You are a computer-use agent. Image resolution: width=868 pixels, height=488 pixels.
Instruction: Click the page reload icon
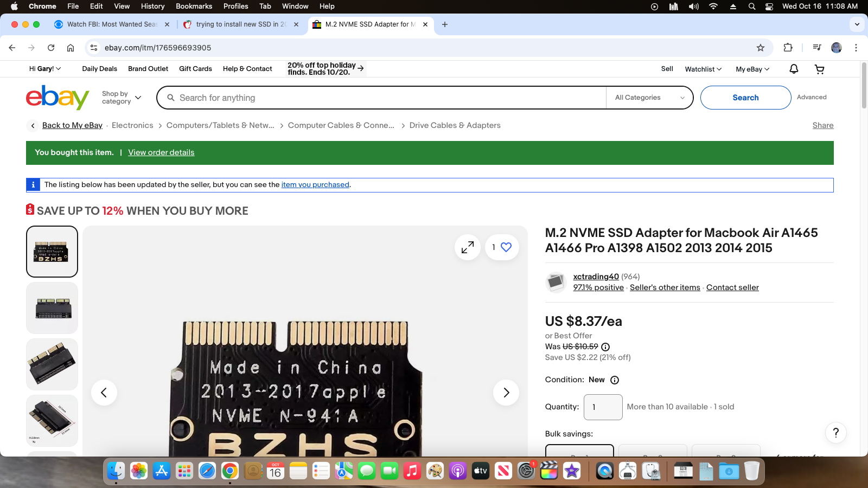[x=51, y=48]
